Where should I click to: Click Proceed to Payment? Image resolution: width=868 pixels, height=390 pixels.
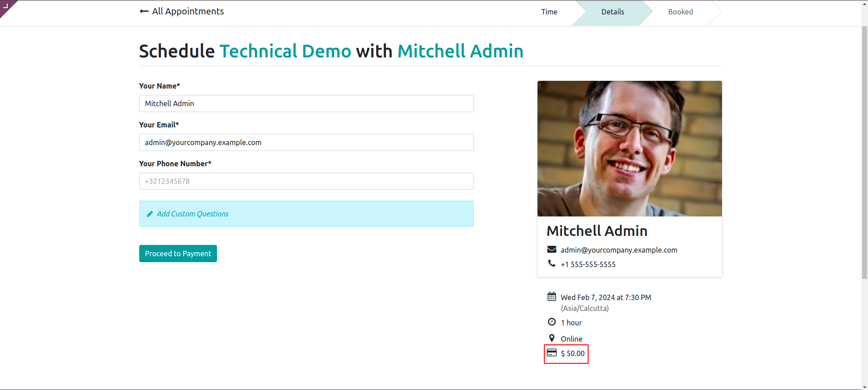click(178, 254)
